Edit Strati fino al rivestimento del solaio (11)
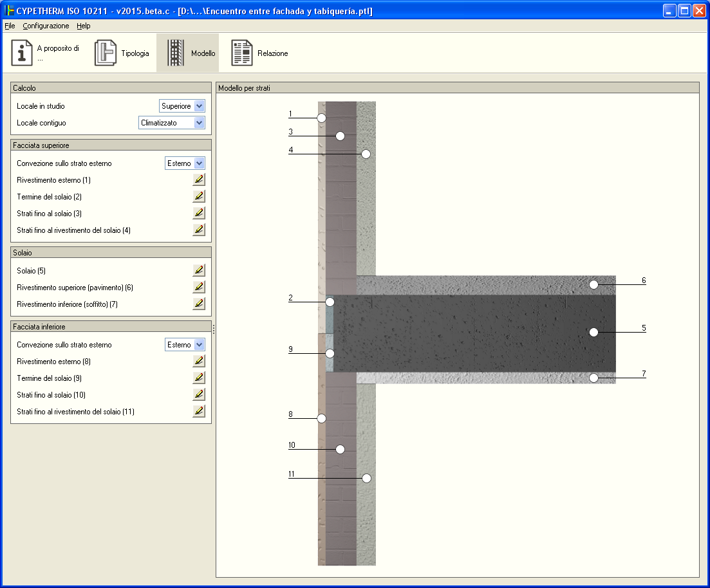This screenshot has width=710, height=588. [199, 412]
